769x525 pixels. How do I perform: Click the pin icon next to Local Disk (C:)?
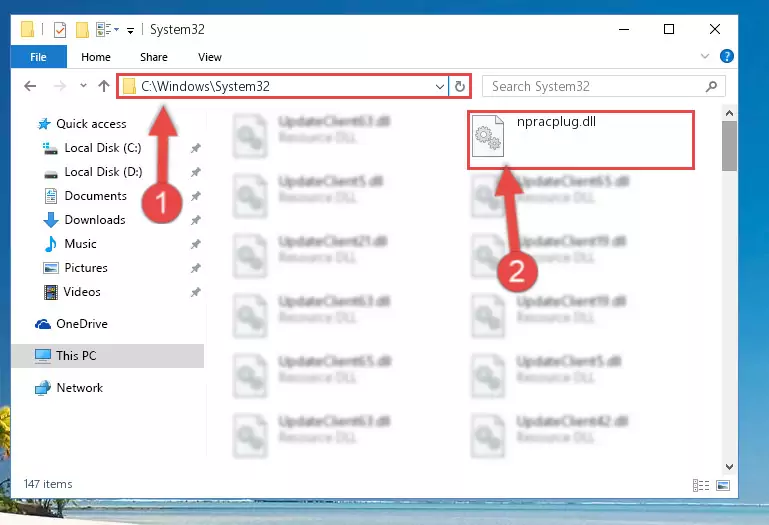pyautogui.click(x=195, y=148)
